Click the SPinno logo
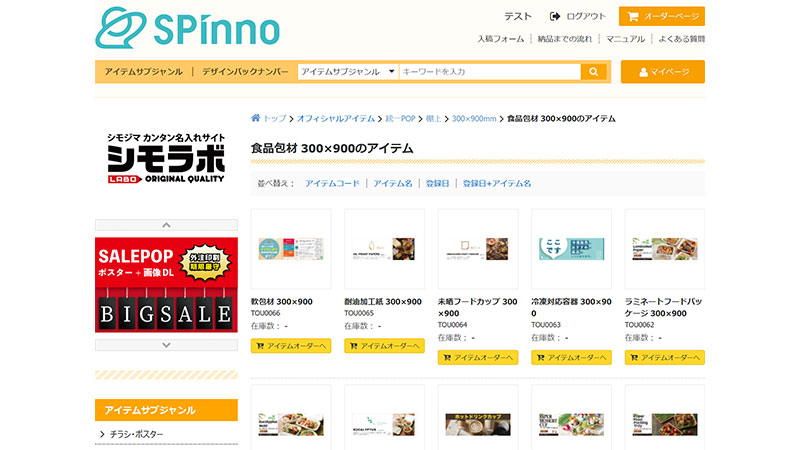The height and width of the screenshot is (450, 800). (x=187, y=28)
